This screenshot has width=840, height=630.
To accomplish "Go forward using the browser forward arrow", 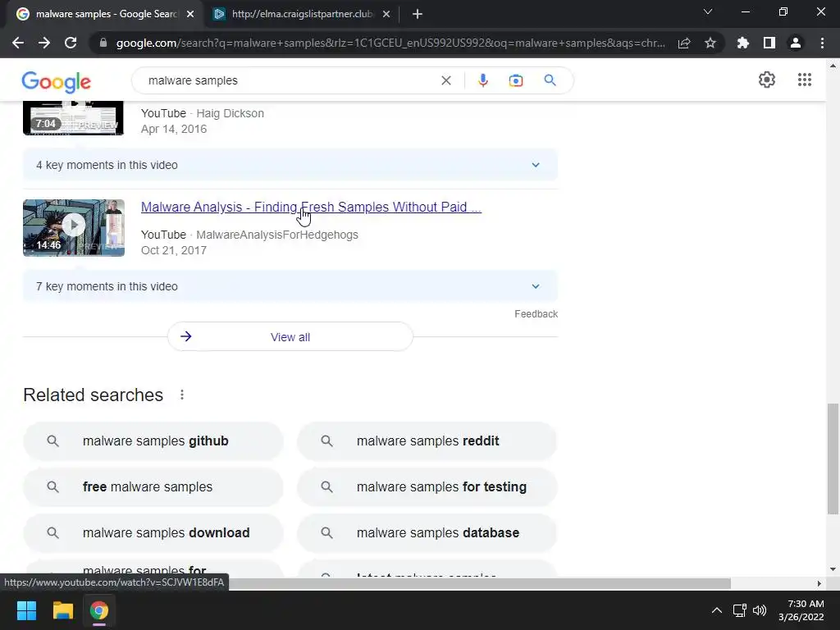I will pos(44,43).
